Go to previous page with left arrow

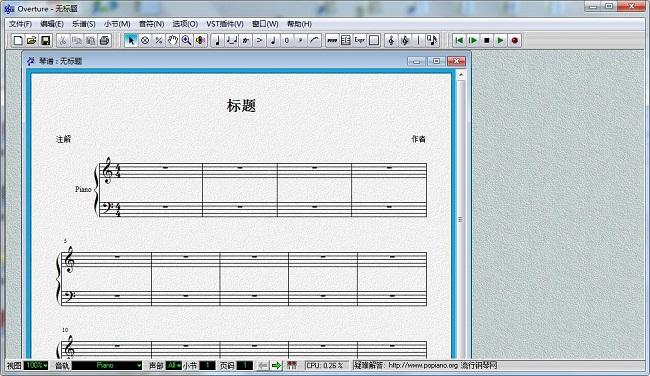click(262, 365)
